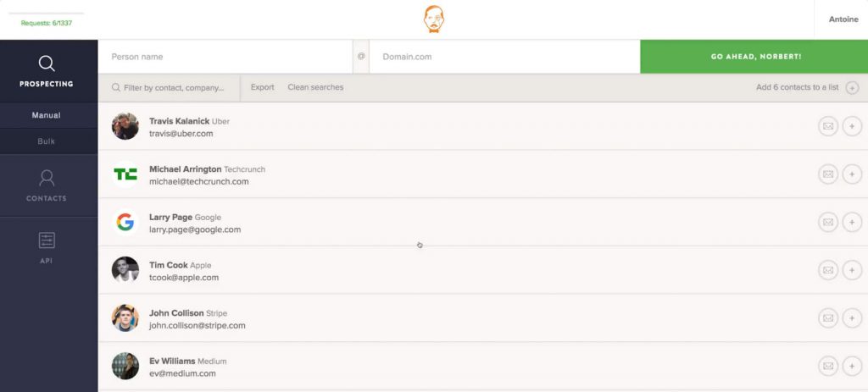Screen dimensions: 868x392
Task: Focus the Domain.com field
Action: (504, 57)
